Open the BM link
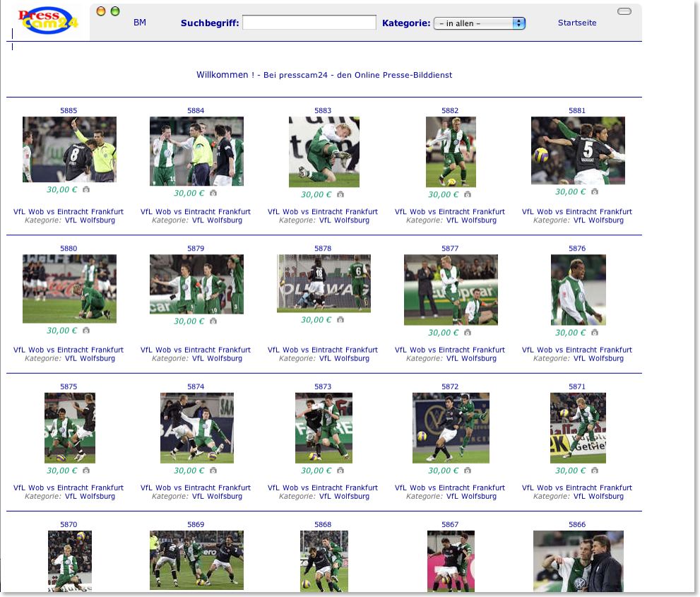Viewport: 700px width, 597px height. pos(140,23)
